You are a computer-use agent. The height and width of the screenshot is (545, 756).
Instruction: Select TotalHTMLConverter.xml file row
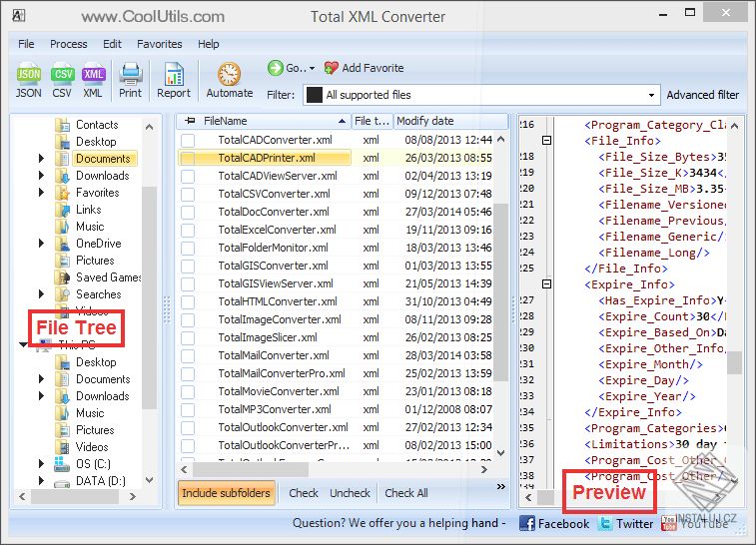tap(337, 301)
